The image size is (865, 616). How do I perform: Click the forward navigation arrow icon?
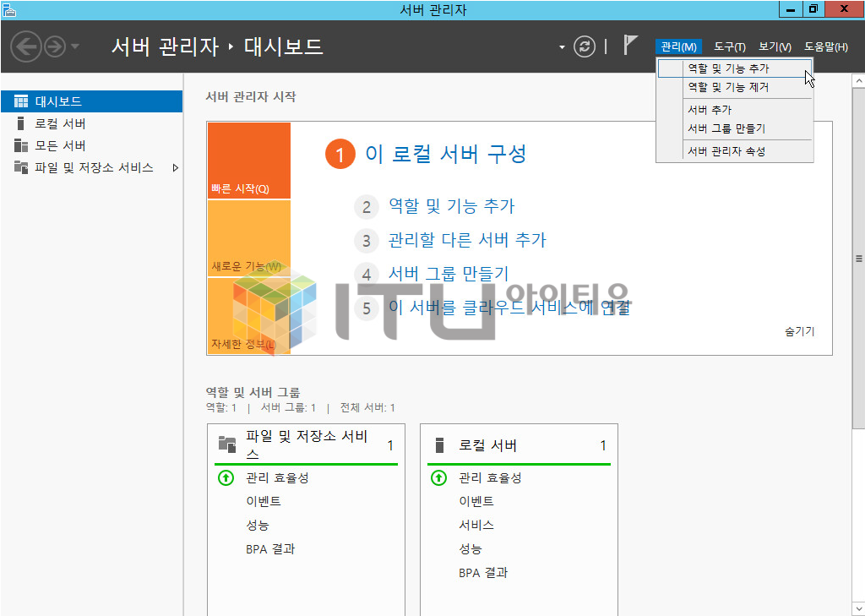[55, 46]
